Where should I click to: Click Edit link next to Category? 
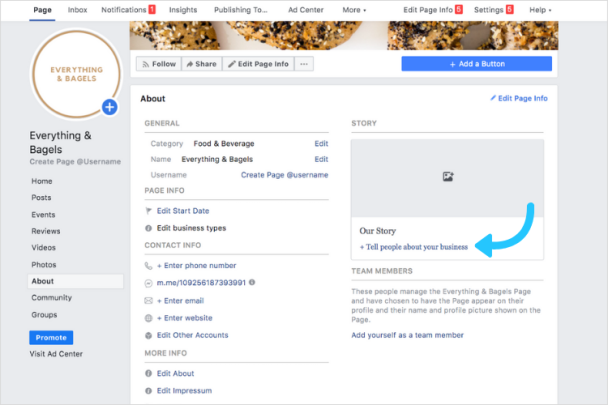pyautogui.click(x=321, y=143)
